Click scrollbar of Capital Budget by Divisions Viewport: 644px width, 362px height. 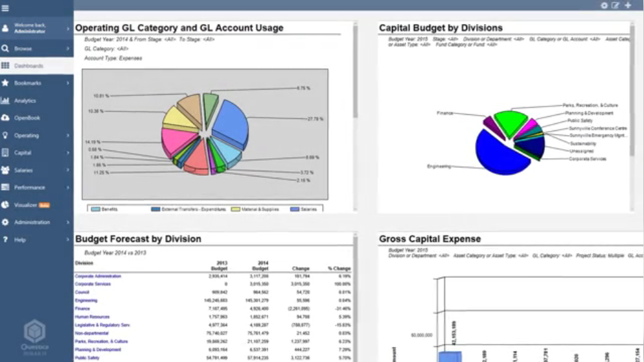pyautogui.click(x=632, y=91)
